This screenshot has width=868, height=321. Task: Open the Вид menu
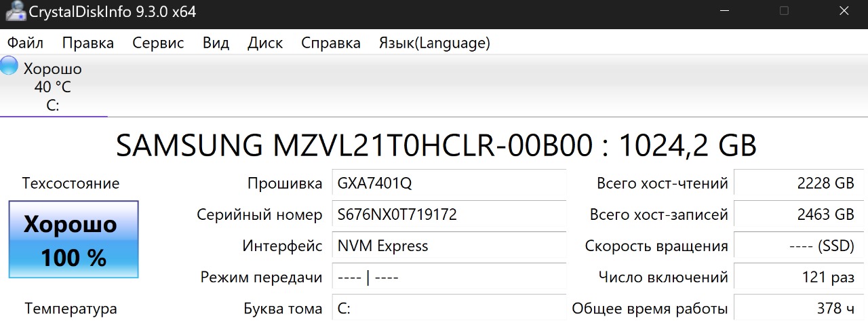216,43
